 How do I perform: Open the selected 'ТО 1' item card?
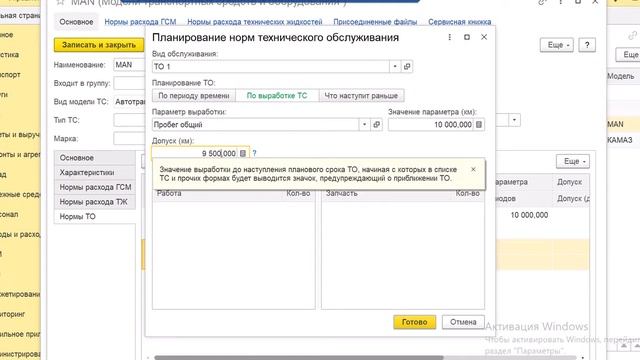[x=407, y=67]
